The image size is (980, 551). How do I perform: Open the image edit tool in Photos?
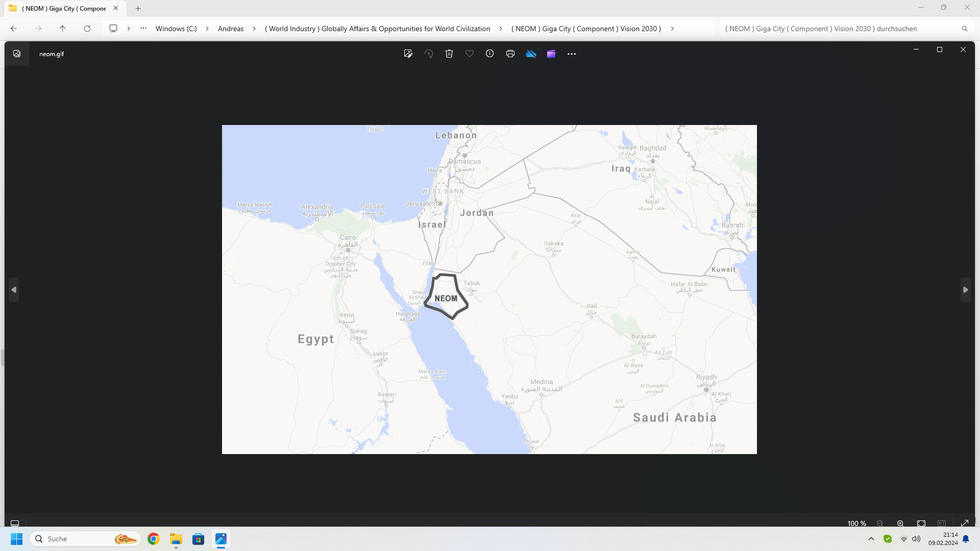click(408, 54)
